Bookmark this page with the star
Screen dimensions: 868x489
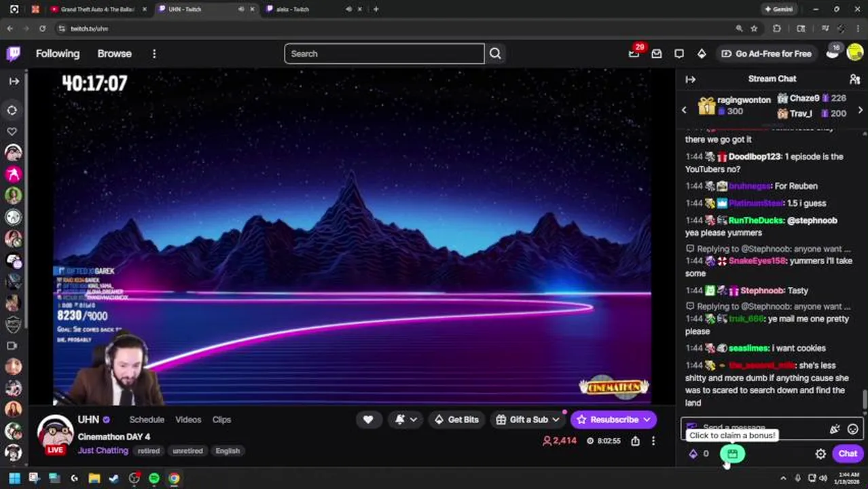pyautogui.click(x=754, y=29)
